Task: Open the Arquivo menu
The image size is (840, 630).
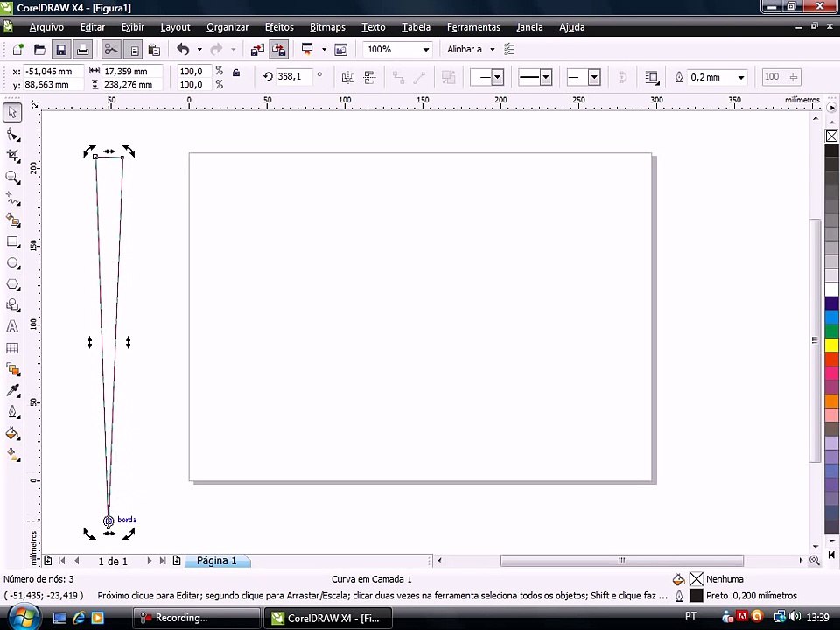Action: point(46,27)
